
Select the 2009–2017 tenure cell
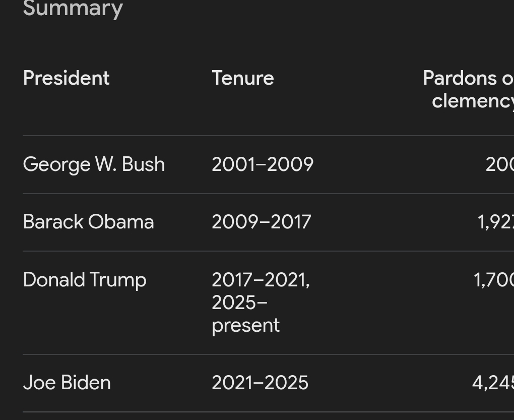(x=261, y=222)
